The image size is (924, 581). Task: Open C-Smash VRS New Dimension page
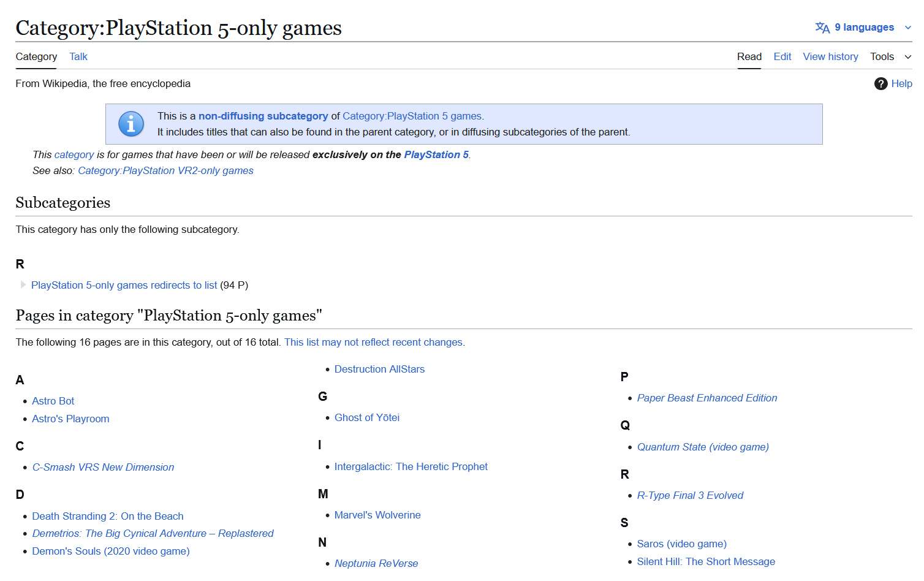coord(103,467)
